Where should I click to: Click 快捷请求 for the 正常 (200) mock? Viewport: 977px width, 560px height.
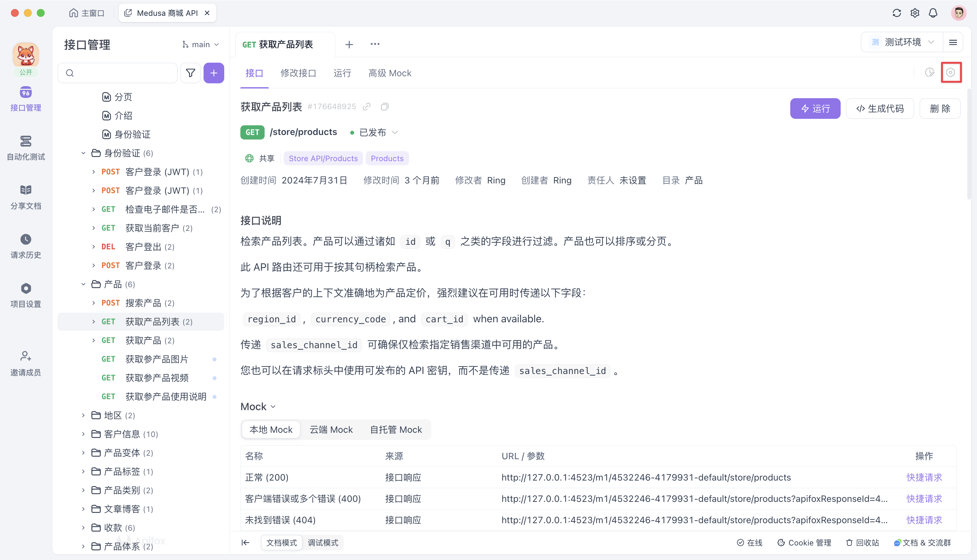point(924,477)
